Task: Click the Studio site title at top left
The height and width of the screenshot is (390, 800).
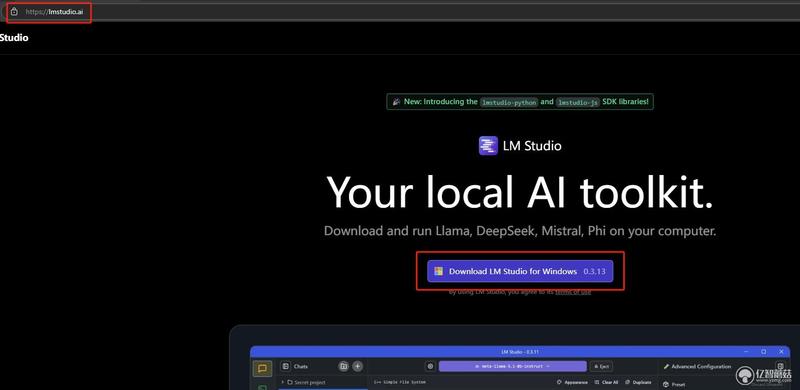Action: [14, 37]
